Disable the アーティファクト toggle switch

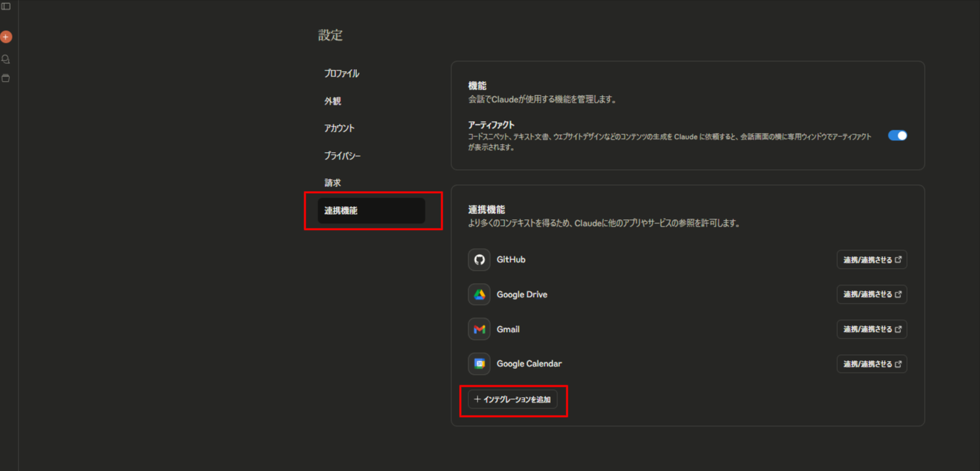tap(897, 136)
